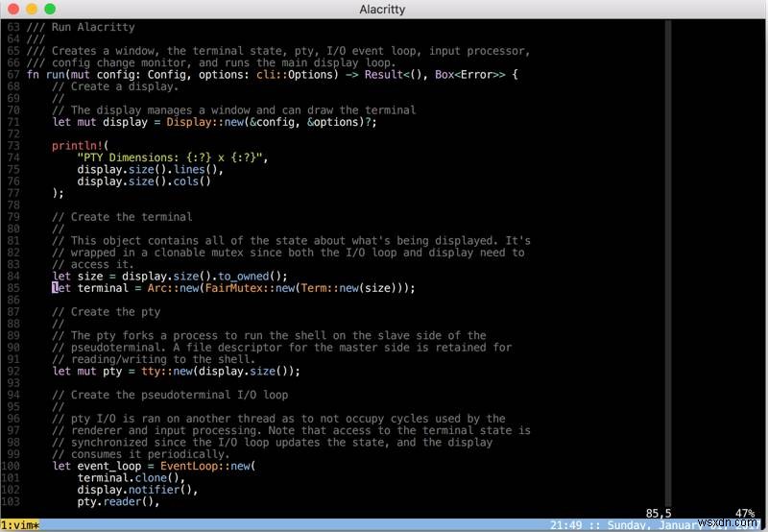Click 'FairMutex::new' on line 85

pyautogui.click(x=250, y=288)
